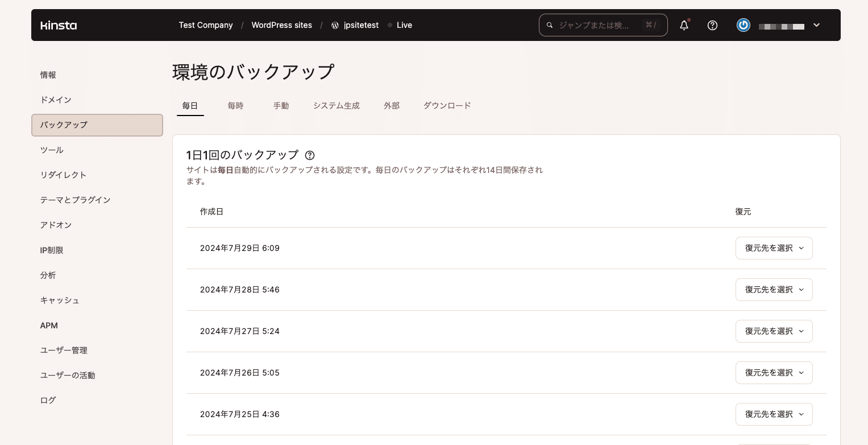Image resolution: width=868 pixels, height=445 pixels.
Task: Switch to the 毎時 backups tab
Action: point(235,105)
